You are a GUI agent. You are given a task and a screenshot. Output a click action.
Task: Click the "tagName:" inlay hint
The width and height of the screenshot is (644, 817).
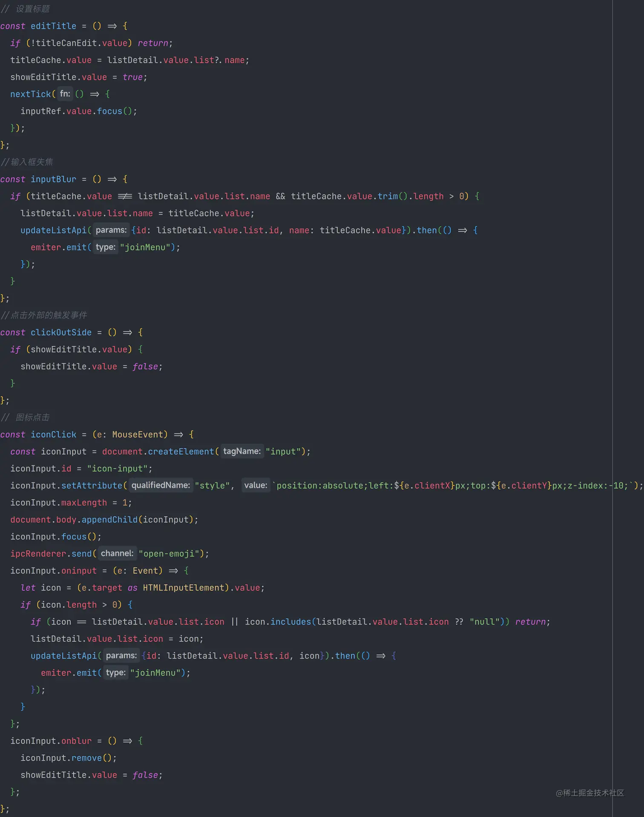pyautogui.click(x=242, y=451)
